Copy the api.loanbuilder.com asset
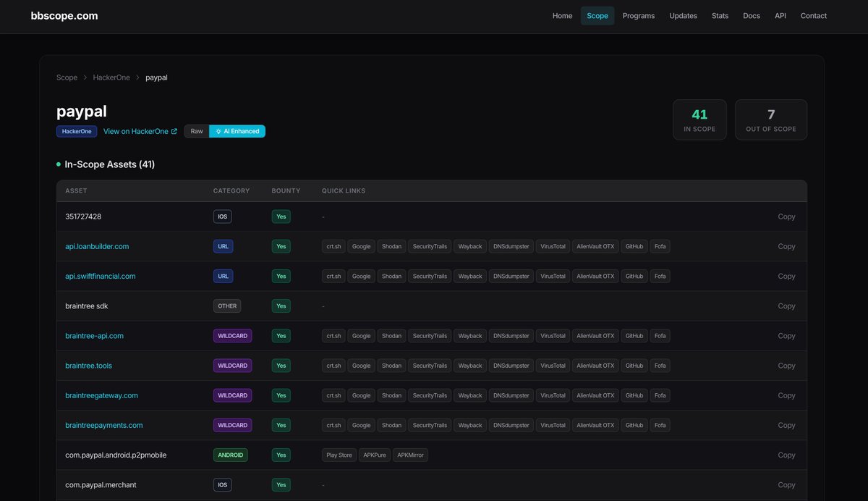Screen dimensions: 868x501 pos(786,246)
